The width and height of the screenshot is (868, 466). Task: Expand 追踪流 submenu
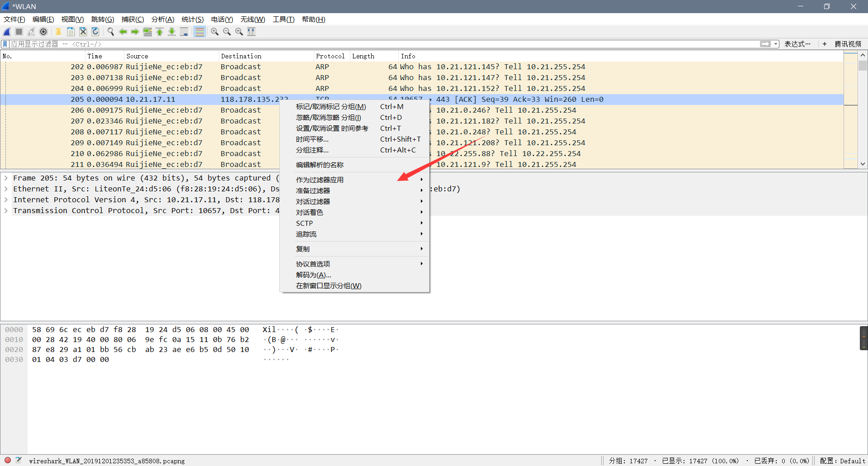point(355,234)
